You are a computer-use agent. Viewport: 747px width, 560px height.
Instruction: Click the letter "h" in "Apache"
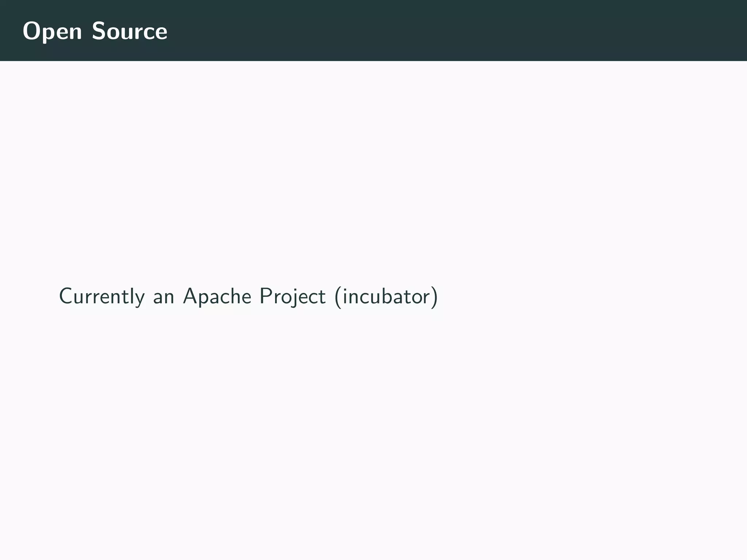(x=233, y=296)
